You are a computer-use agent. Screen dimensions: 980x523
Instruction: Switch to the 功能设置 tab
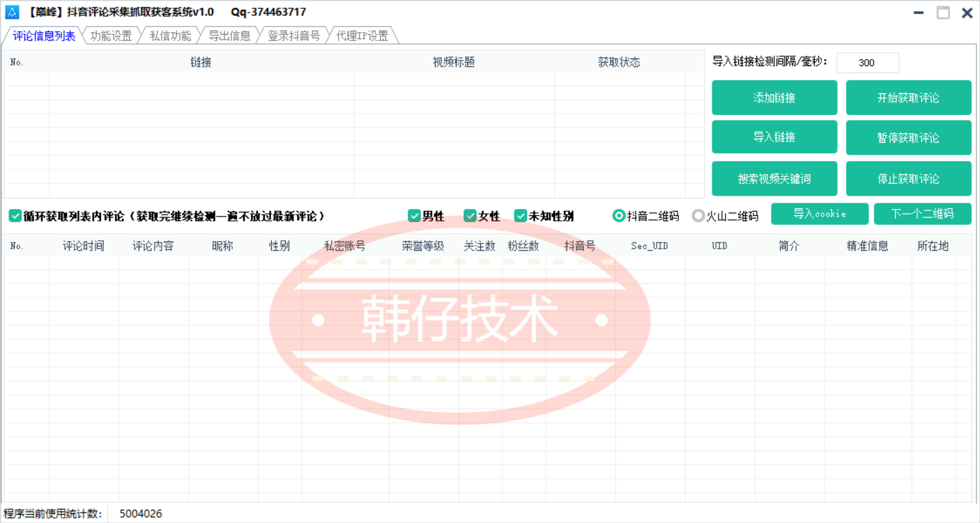click(111, 36)
